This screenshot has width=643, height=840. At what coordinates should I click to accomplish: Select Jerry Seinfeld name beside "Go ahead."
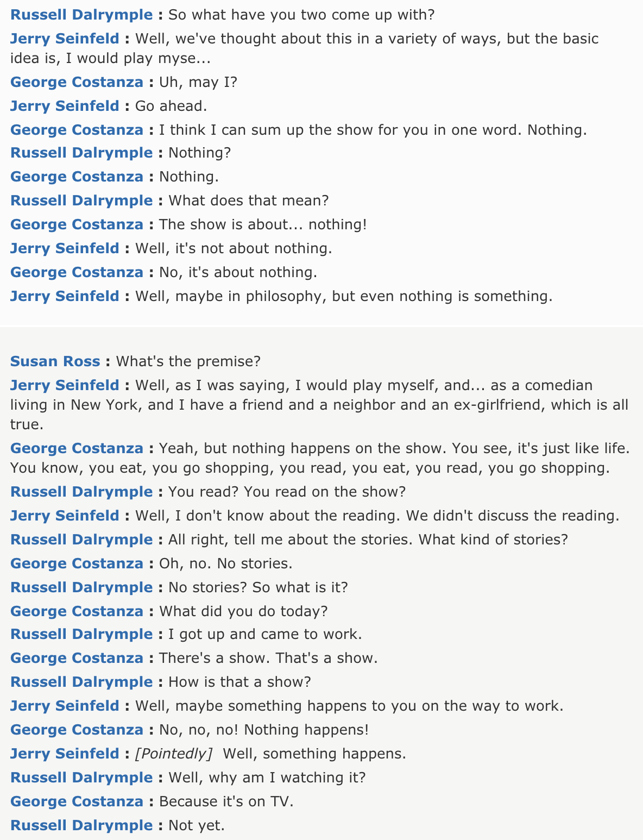(65, 106)
